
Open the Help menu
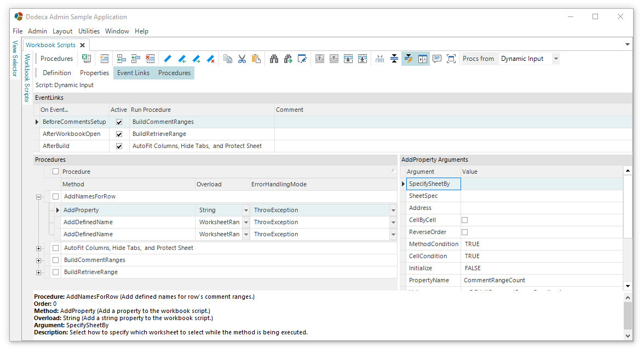141,31
